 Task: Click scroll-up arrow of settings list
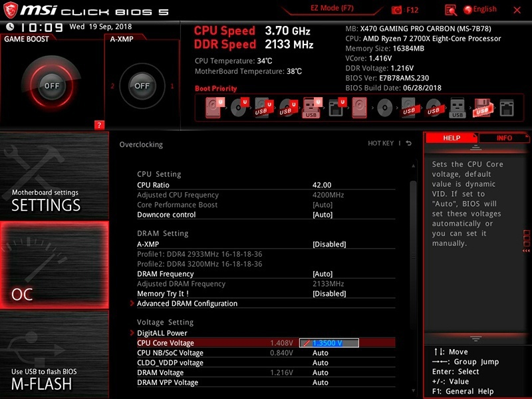[x=413, y=166]
